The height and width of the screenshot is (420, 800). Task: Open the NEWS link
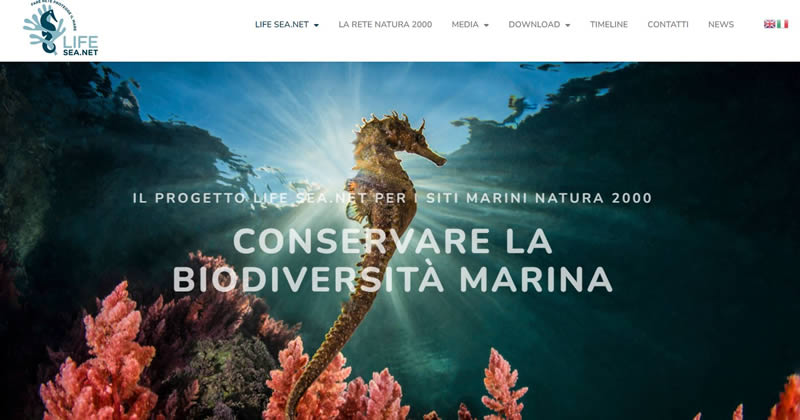coord(721,24)
